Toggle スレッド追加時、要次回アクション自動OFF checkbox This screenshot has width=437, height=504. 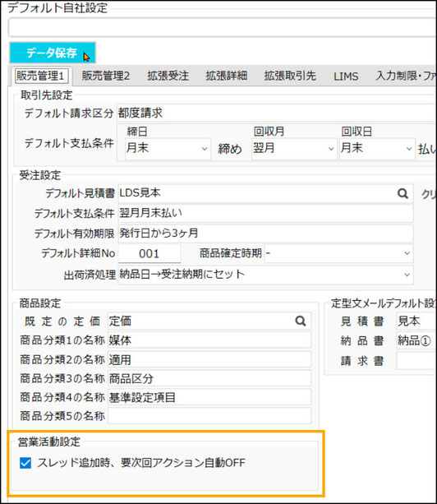[25, 463]
